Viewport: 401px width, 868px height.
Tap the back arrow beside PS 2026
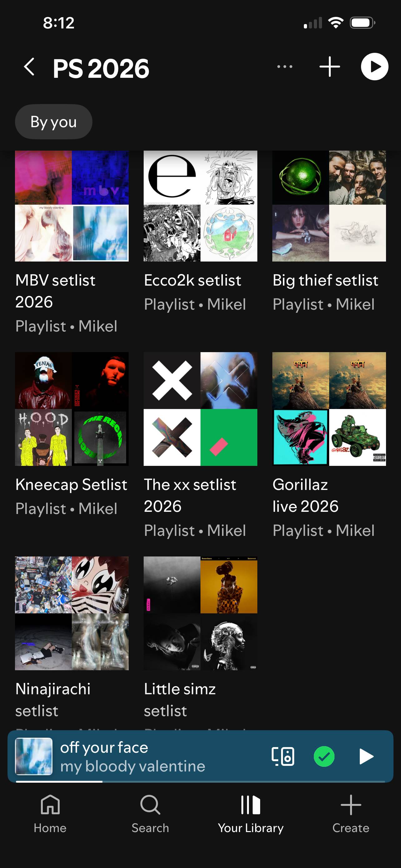(x=29, y=67)
